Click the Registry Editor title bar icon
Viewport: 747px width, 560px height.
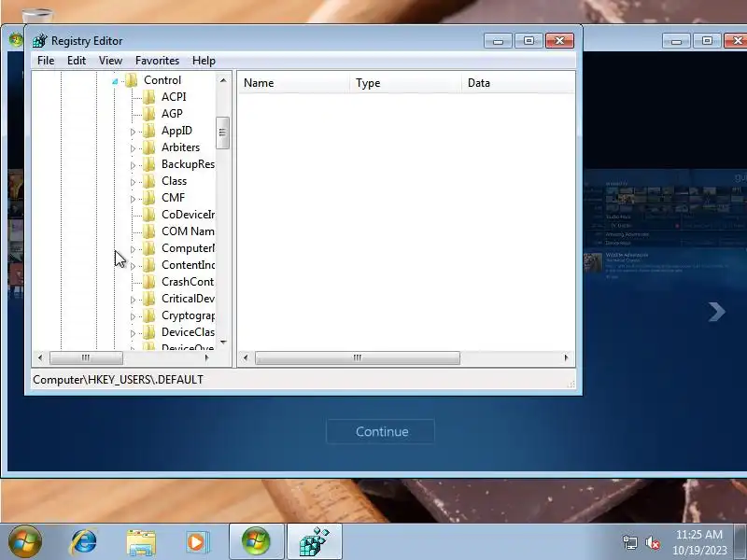point(40,40)
